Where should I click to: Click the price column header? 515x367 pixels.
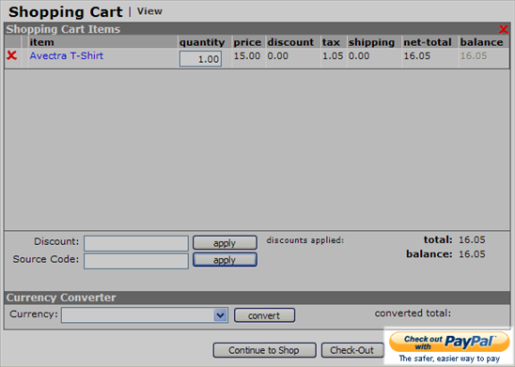[247, 42]
